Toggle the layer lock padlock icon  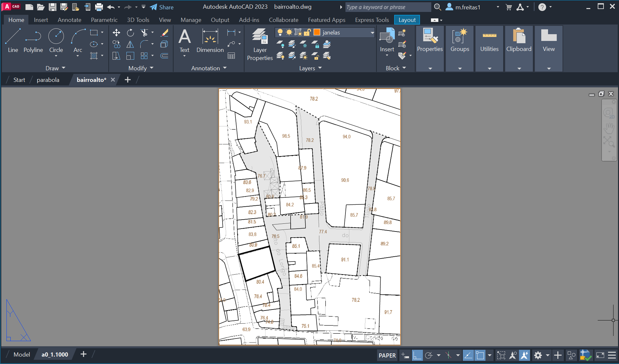click(307, 32)
